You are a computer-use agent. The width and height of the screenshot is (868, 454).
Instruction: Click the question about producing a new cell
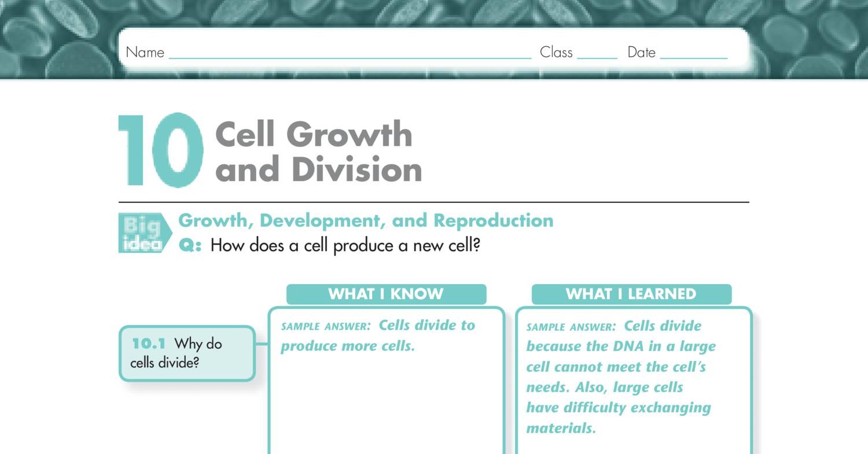(x=345, y=245)
